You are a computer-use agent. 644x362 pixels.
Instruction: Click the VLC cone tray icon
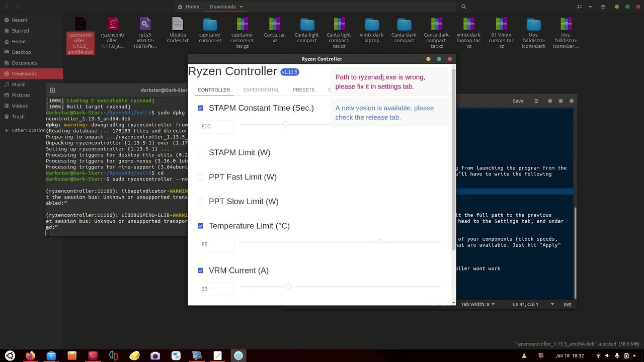coord(524,356)
